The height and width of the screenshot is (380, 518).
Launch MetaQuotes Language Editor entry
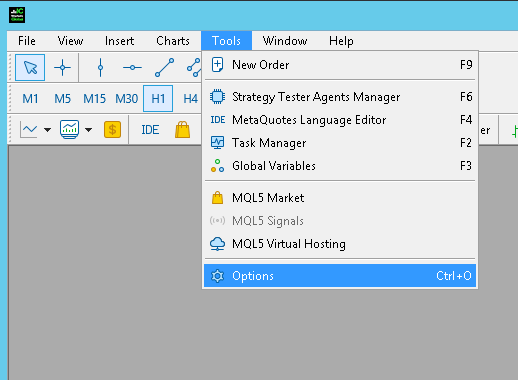pos(340,120)
